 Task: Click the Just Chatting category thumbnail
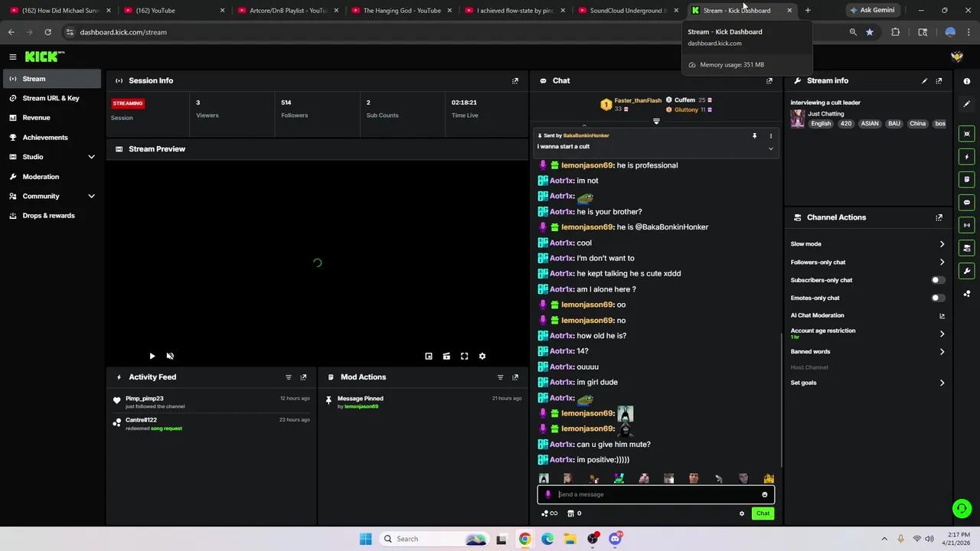tap(798, 119)
